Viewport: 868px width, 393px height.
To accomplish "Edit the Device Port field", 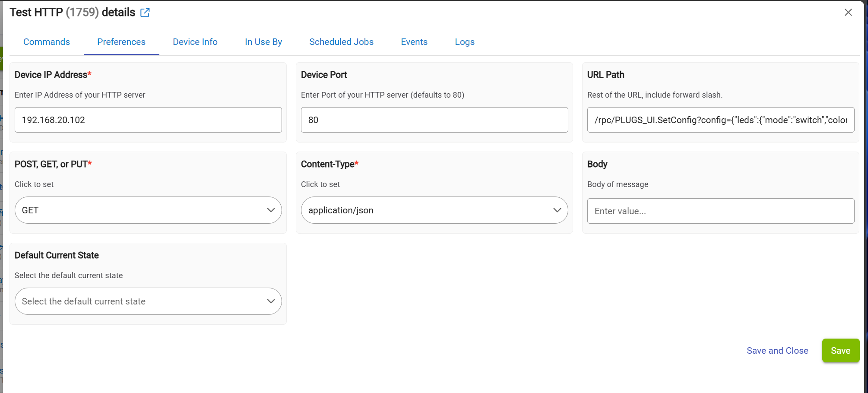I will coord(434,120).
